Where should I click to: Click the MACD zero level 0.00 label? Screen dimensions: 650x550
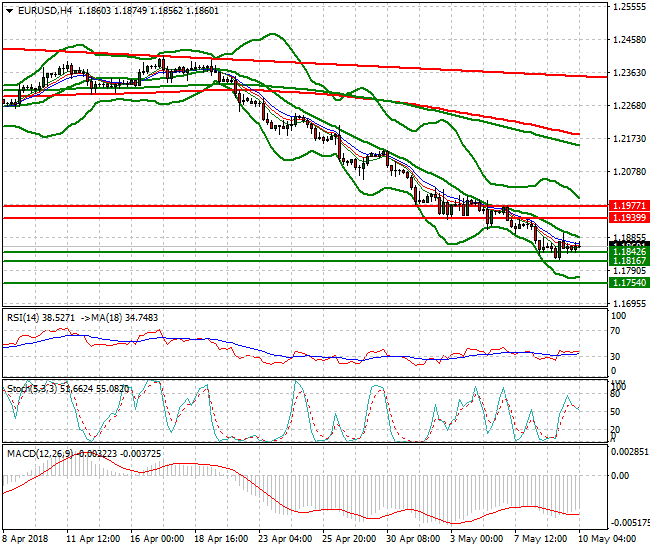click(x=618, y=476)
